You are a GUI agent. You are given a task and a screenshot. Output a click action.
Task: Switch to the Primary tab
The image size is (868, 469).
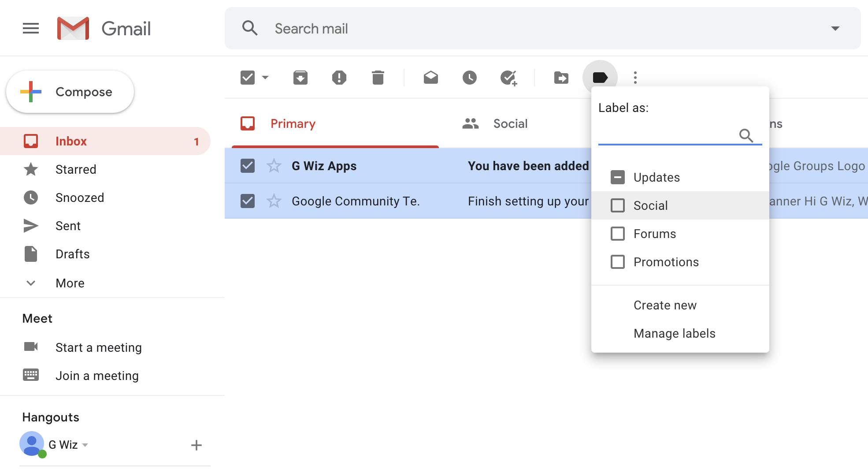pos(335,124)
